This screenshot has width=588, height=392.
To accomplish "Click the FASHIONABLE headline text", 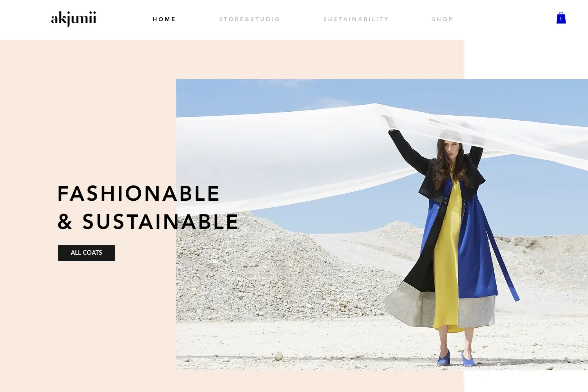I will pos(139,194).
